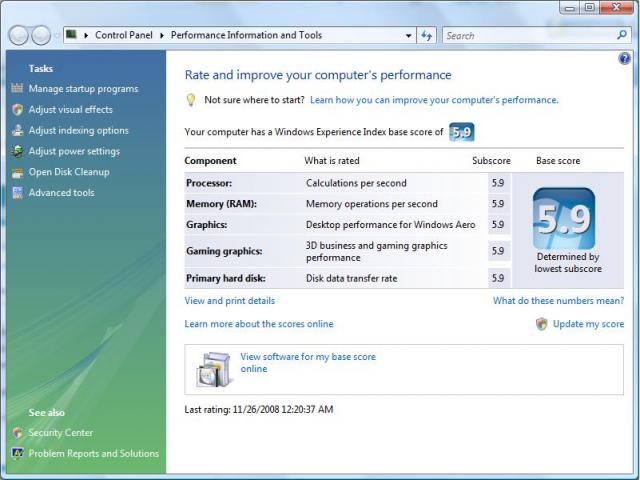The width and height of the screenshot is (640, 480).
Task: Click the address bar computer icon
Action: [72, 34]
